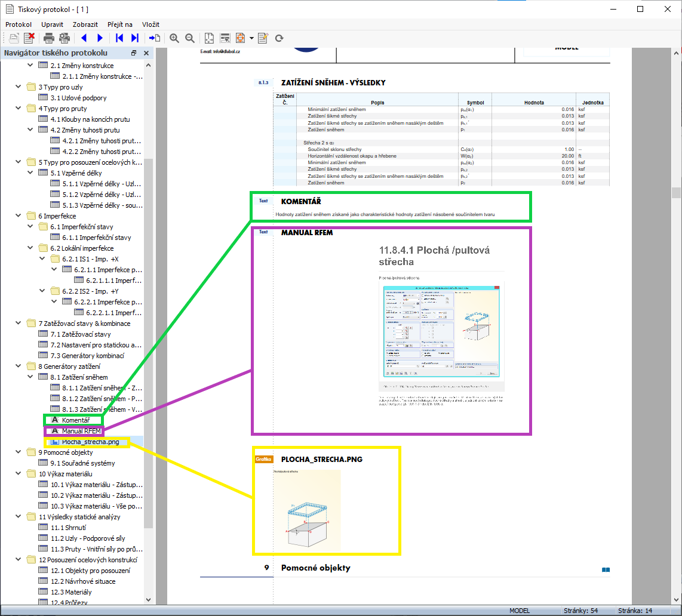Collapse the 8 Generátory zatížení node
The image size is (682, 616).
click(19, 365)
